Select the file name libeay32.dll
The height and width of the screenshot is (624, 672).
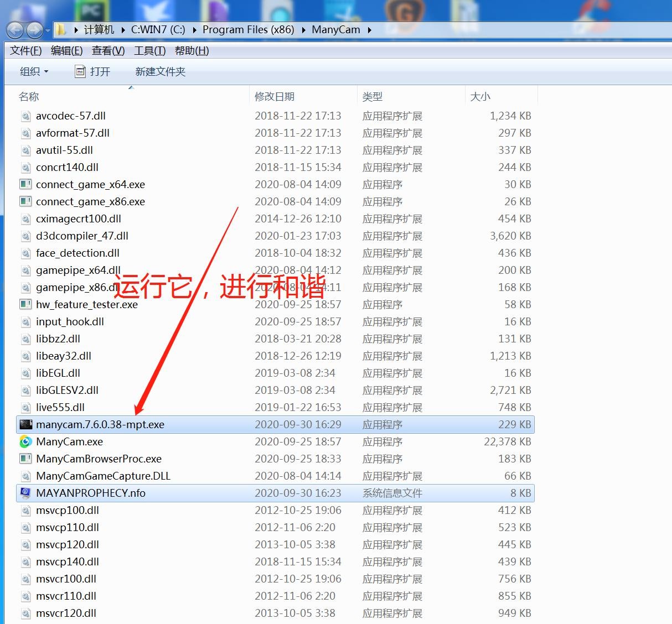[x=64, y=356]
